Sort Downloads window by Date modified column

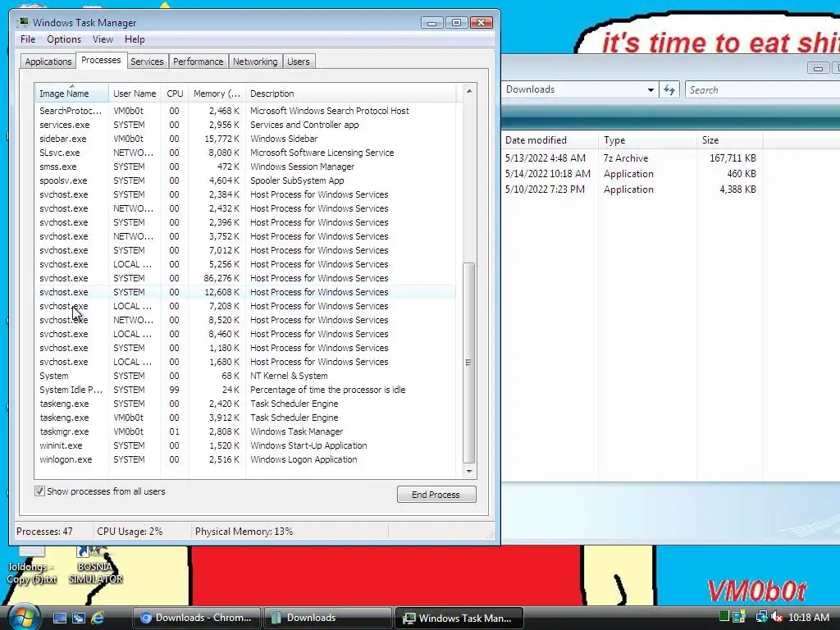pos(550,140)
